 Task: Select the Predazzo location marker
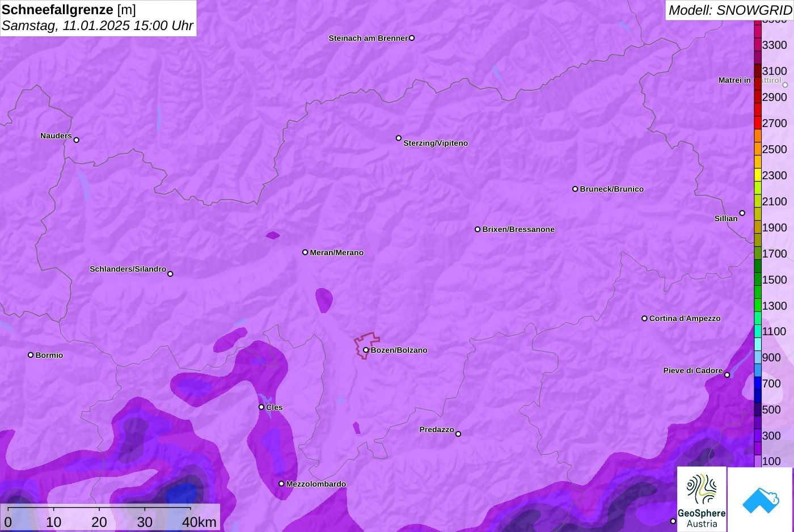pyautogui.click(x=458, y=434)
